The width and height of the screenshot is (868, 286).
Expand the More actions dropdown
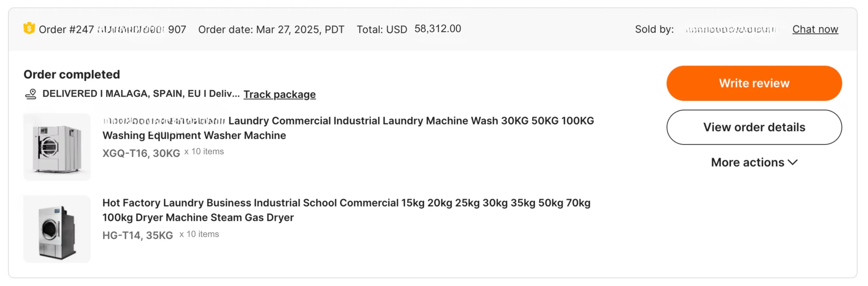coord(754,162)
